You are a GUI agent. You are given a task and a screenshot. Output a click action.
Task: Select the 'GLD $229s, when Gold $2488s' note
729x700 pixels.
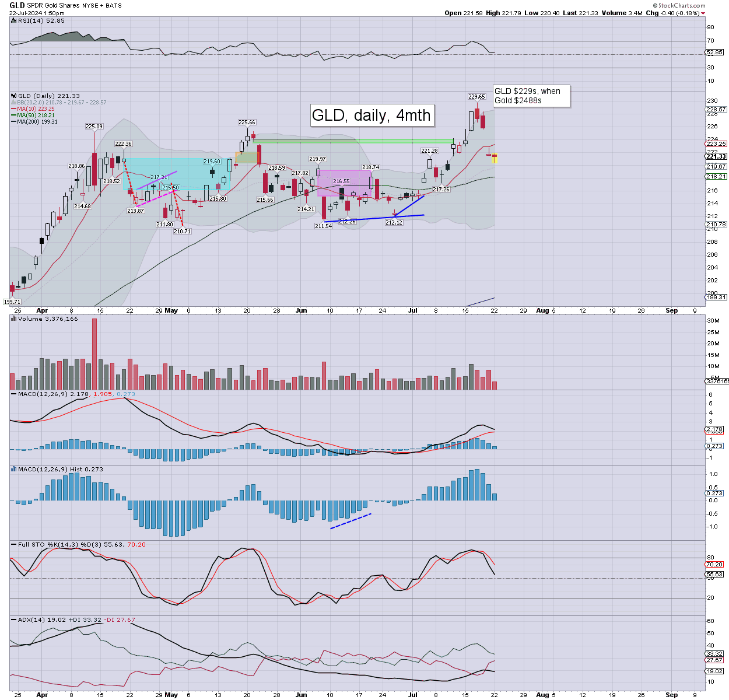pos(531,96)
